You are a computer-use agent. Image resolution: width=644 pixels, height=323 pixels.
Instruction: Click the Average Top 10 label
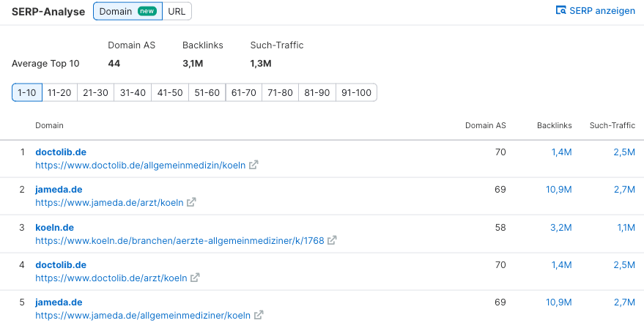coord(45,64)
